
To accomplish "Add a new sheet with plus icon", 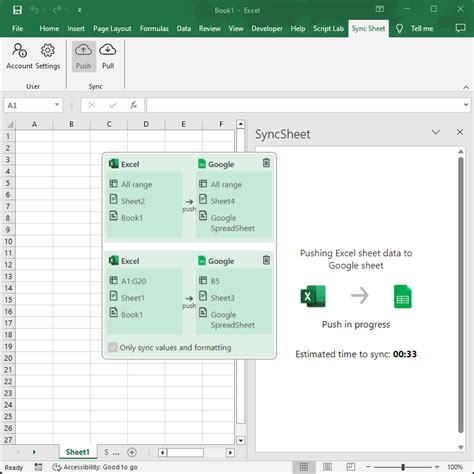I will 132,452.
